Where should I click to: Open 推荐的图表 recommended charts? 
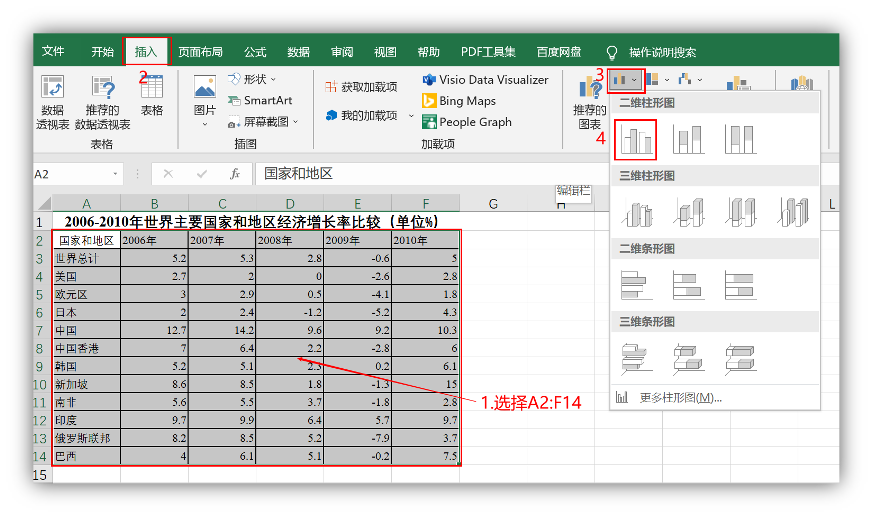click(589, 103)
